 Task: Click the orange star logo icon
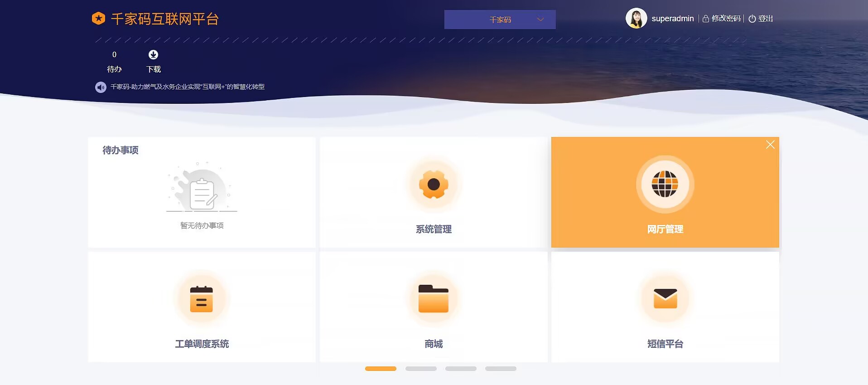pyautogui.click(x=98, y=19)
